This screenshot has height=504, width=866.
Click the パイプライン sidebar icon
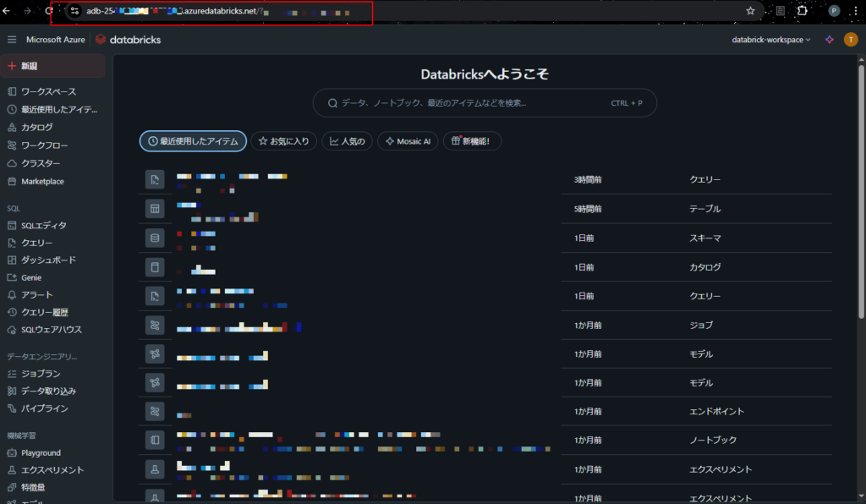click(x=12, y=408)
